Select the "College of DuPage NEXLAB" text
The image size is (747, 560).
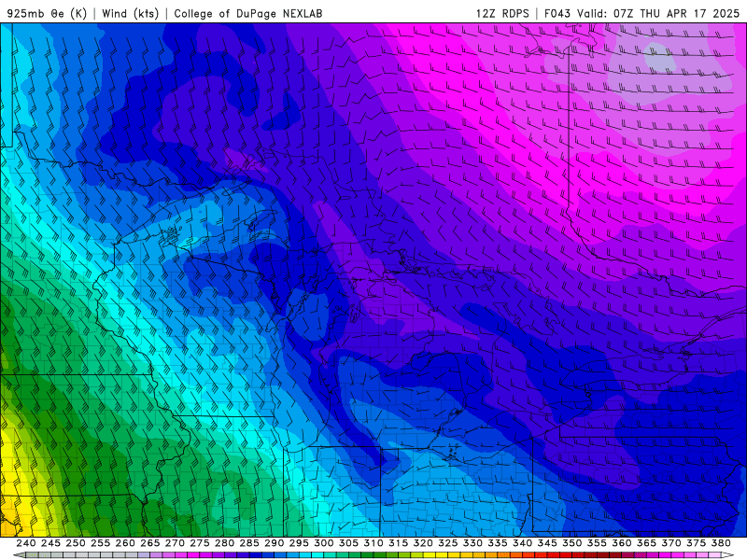pyautogui.click(x=248, y=13)
